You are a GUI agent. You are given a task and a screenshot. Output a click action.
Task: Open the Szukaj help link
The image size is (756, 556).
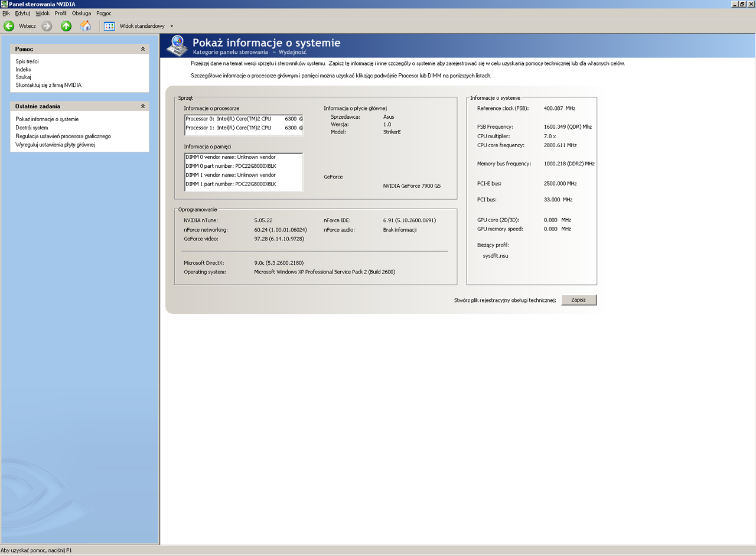pyautogui.click(x=23, y=77)
